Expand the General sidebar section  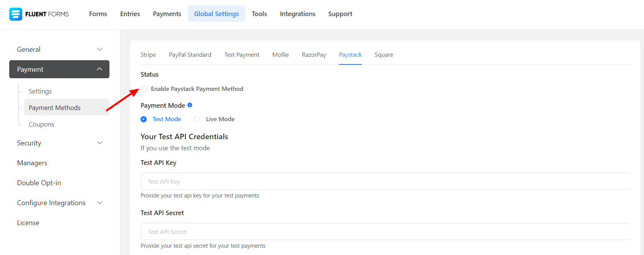[99, 49]
